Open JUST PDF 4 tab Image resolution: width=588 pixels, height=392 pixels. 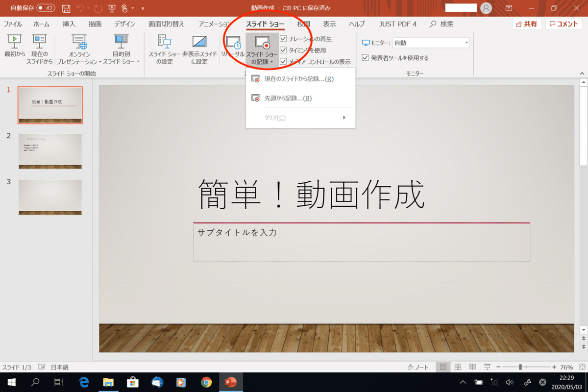coord(398,24)
